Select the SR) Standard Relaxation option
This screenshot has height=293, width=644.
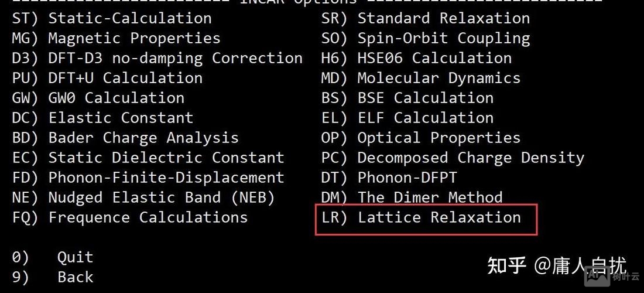point(426,18)
